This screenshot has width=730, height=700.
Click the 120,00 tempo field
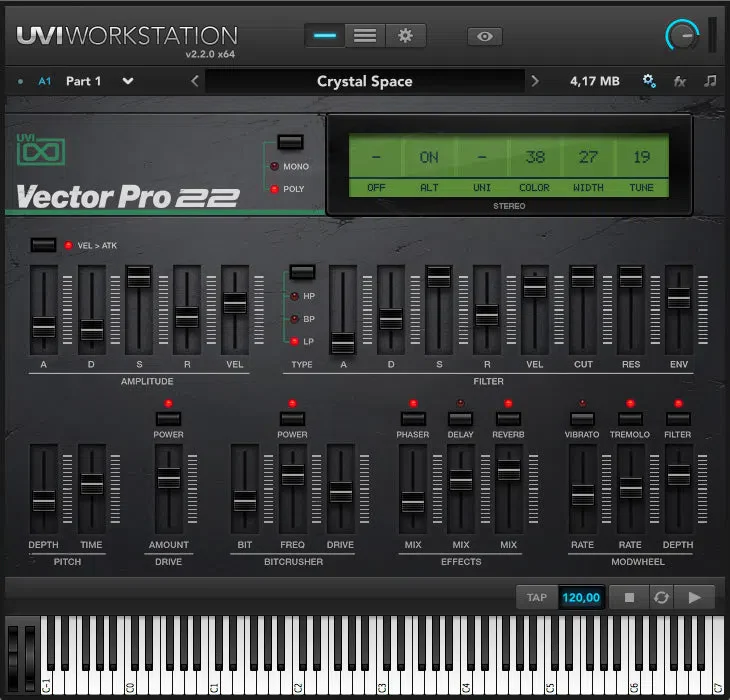581,597
